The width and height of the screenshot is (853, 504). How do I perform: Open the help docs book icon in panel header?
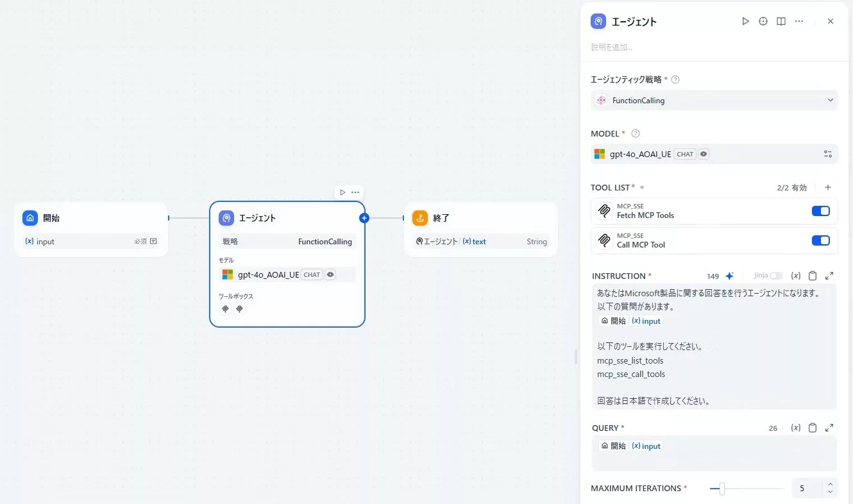coord(781,21)
